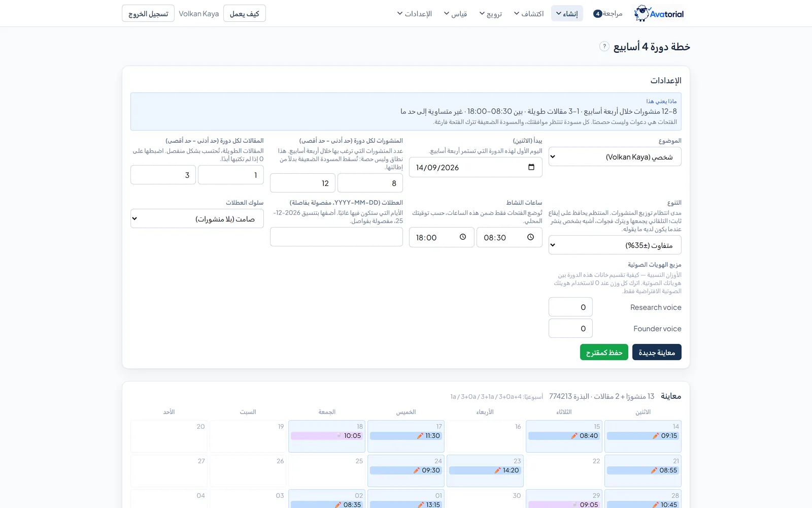Expand the الإعدادات menu in the navbar
Screen dimensions: 812x508
[x=415, y=14]
